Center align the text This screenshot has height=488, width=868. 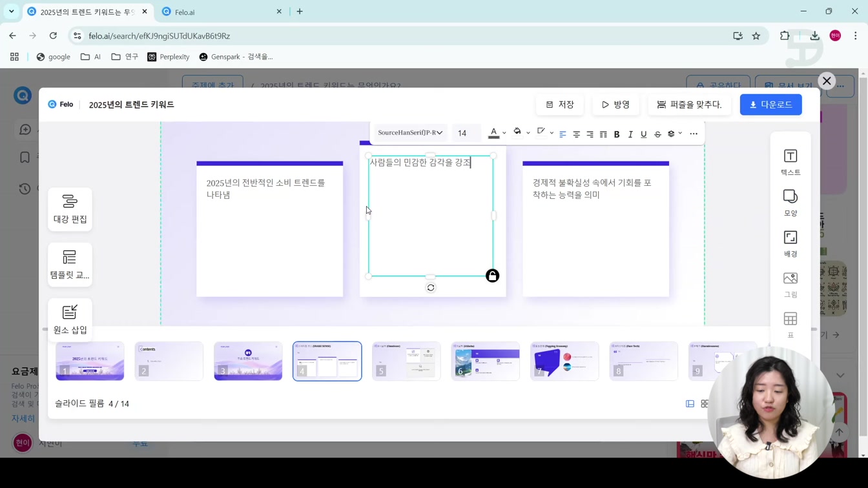pos(576,134)
